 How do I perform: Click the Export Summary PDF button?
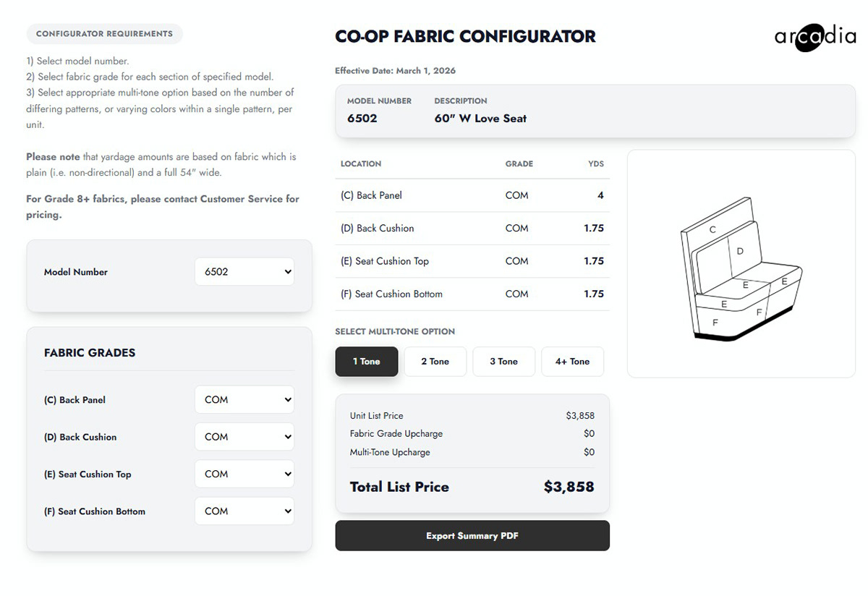point(472,536)
